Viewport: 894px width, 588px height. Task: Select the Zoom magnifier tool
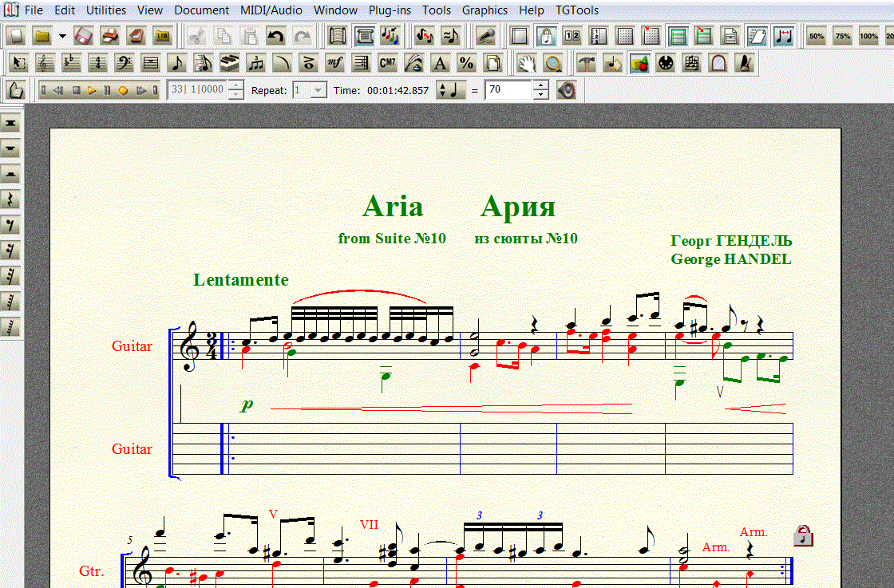point(553,63)
